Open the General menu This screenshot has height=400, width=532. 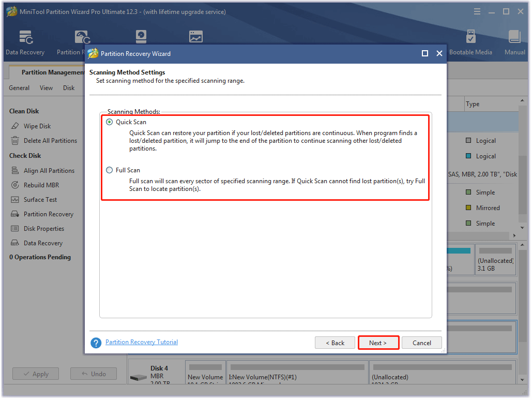tap(19, 88)
